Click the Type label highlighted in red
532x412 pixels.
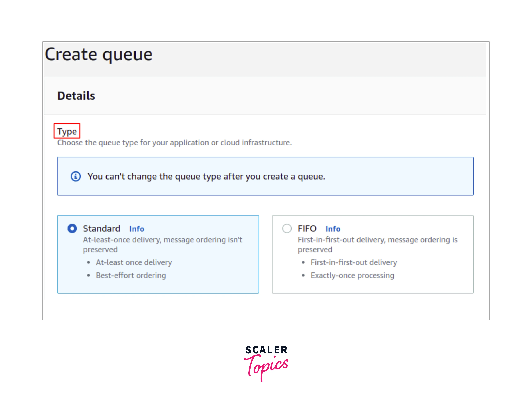pyautogui.click(x=67, y=131)
